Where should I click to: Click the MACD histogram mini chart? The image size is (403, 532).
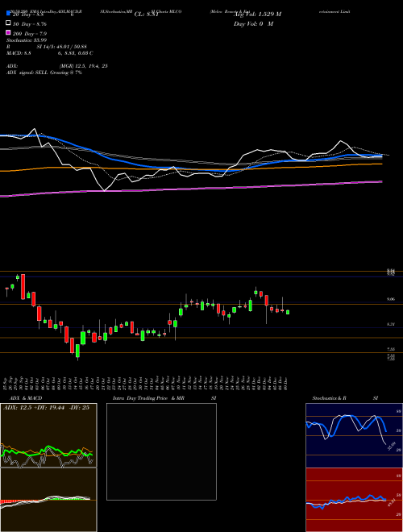48,500
